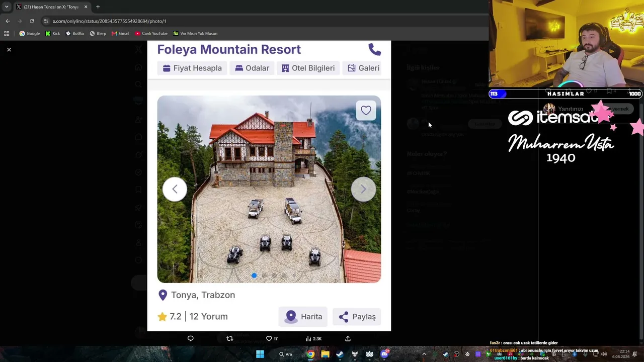This screenshot has width=644, height=362.
Task: Open the Canlı YouTube bookmark
Action: 151,34
